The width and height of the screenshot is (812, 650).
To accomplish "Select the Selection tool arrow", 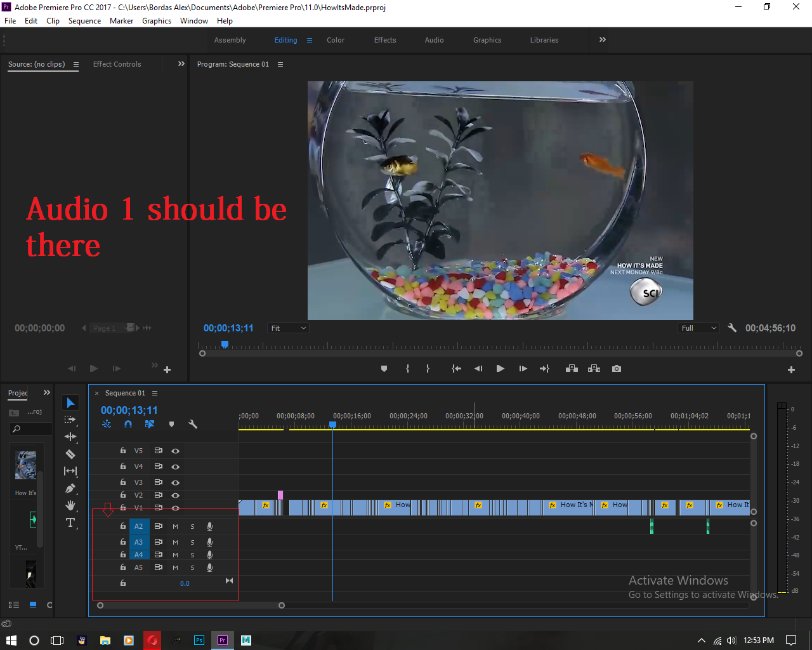I will (x=70, y=403).
